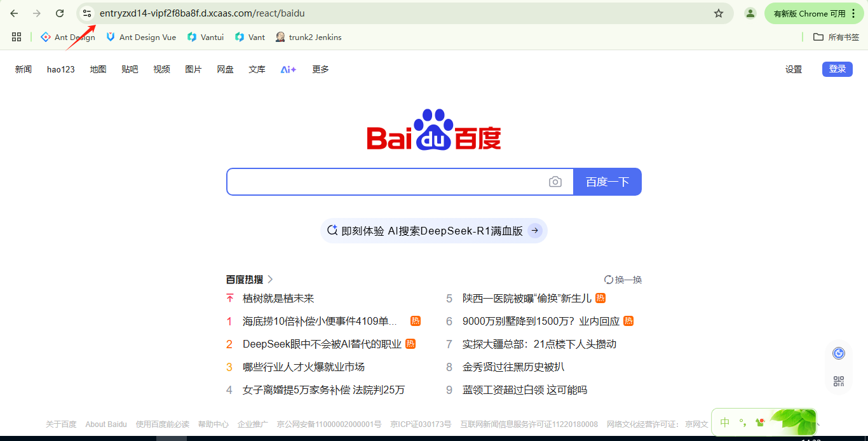
Task: Expand the 更多 navigation menu
Action: coord(321,69)
